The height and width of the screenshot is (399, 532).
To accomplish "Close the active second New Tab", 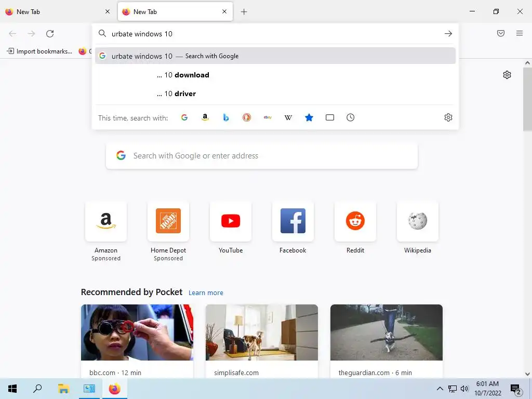I will 224,11.
